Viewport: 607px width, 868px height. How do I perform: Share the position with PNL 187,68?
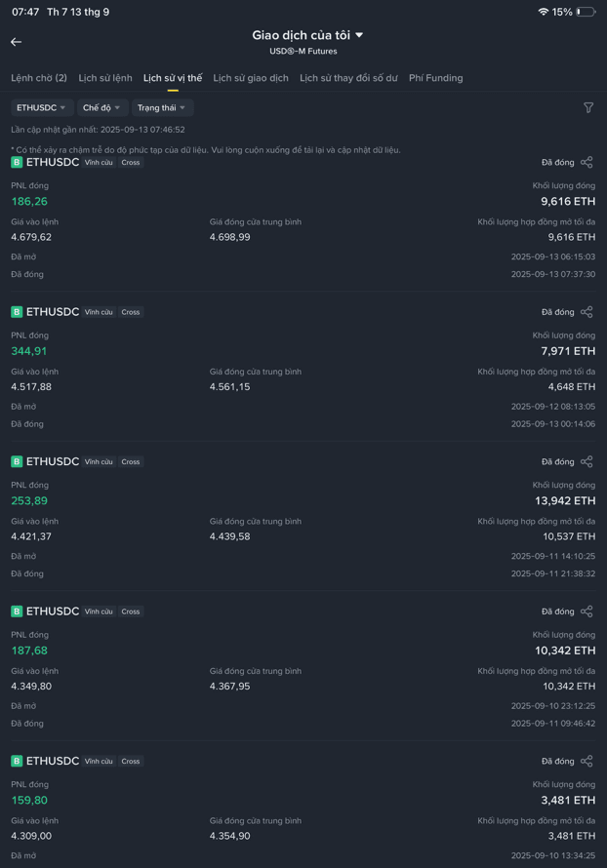pyautogui.click(x=587, y=612)
